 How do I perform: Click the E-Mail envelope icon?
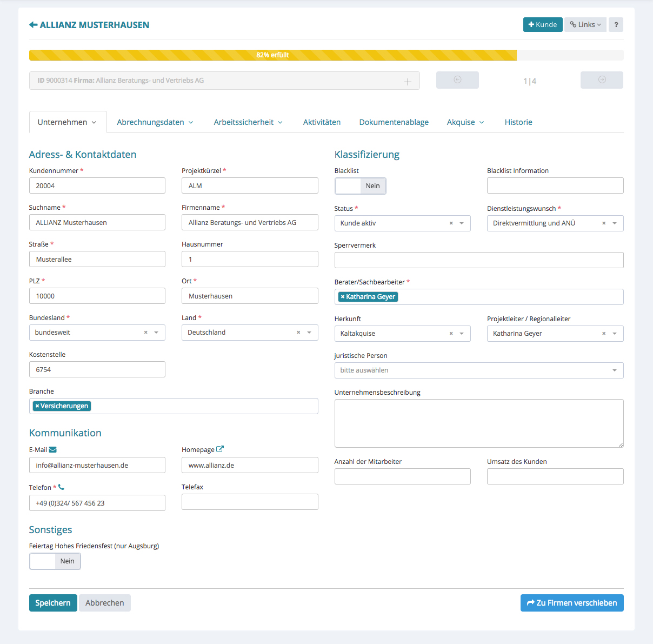tap(52, 449)
